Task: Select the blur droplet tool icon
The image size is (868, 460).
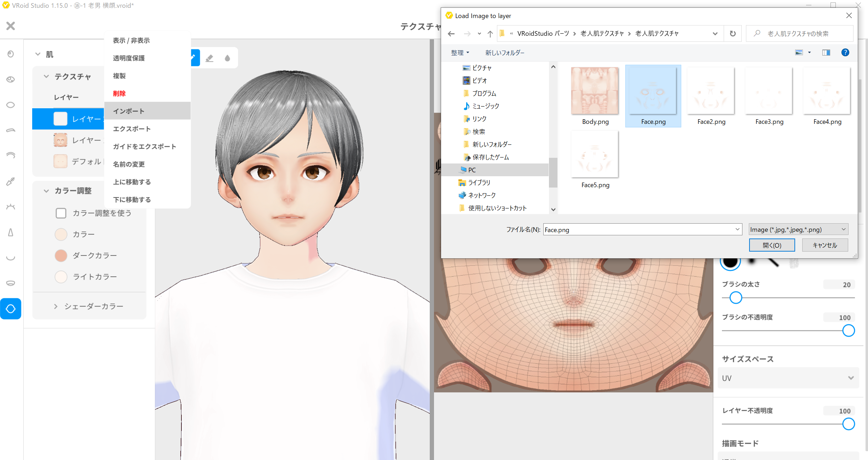Action: [x=227, y=58]
